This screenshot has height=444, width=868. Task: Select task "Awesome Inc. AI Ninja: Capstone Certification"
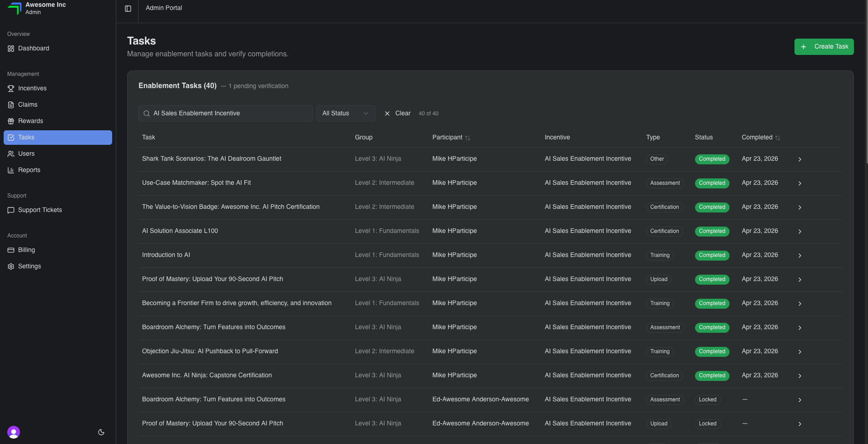pyautogui.click(x=207, y=375)
